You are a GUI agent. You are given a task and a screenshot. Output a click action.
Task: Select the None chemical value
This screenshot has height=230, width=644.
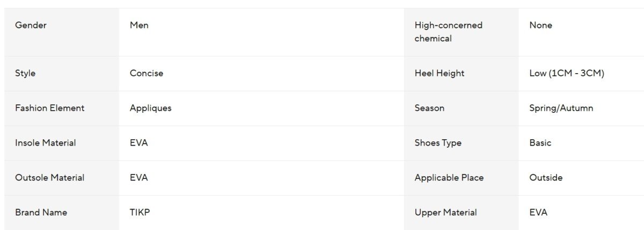click(x=540, y=25)
